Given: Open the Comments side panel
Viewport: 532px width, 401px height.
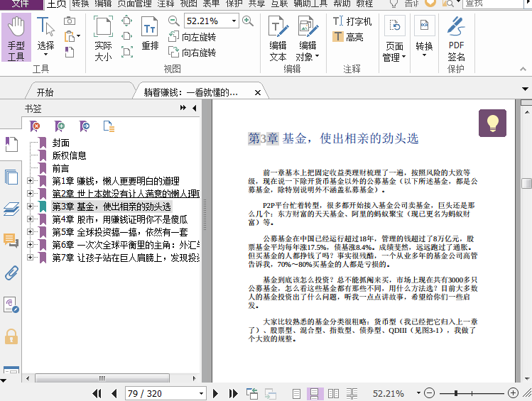Looking at the screenshot, I should point(11,241).
